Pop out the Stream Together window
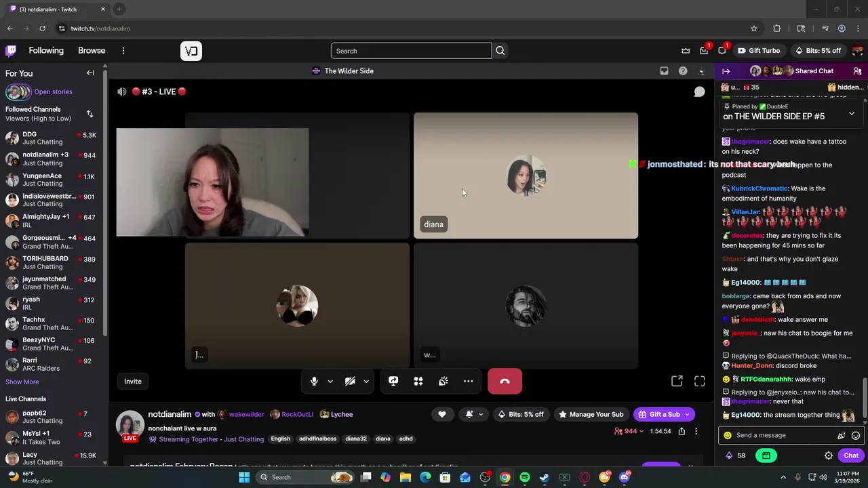Viewport: 868px width, 488px height. click(x=677, y=382)
